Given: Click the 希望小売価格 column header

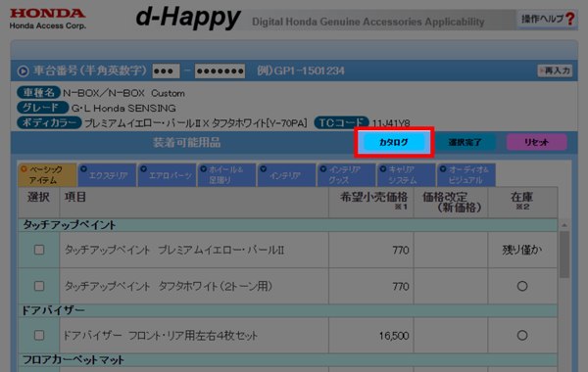Looking at the screenshot, I should tap(371, 202).
